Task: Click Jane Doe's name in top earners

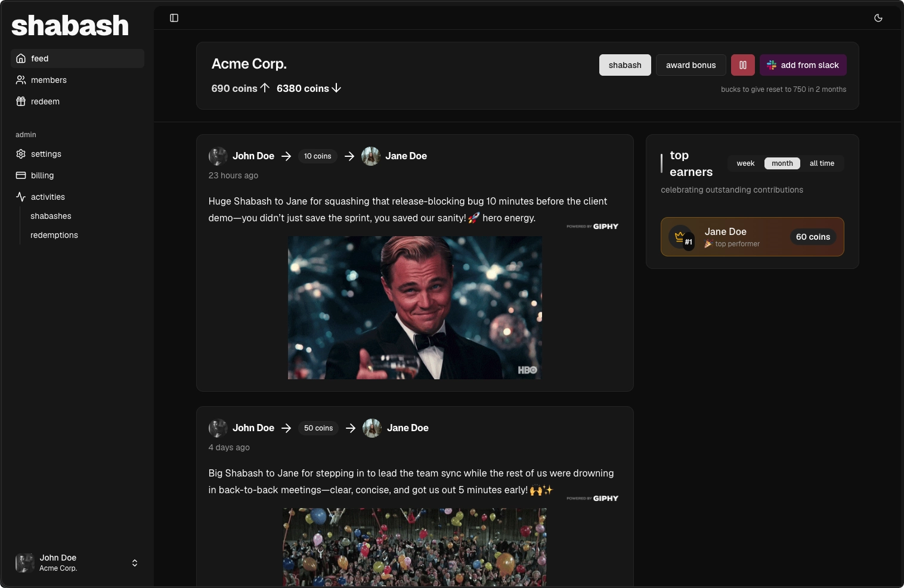Action: pyautogui.click(x=726, y=231)
